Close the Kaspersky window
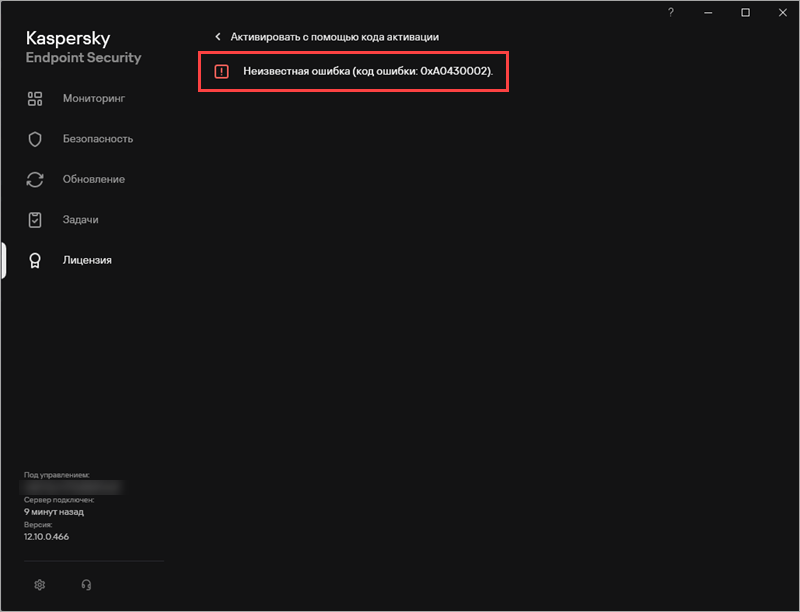 coord(783,12)
